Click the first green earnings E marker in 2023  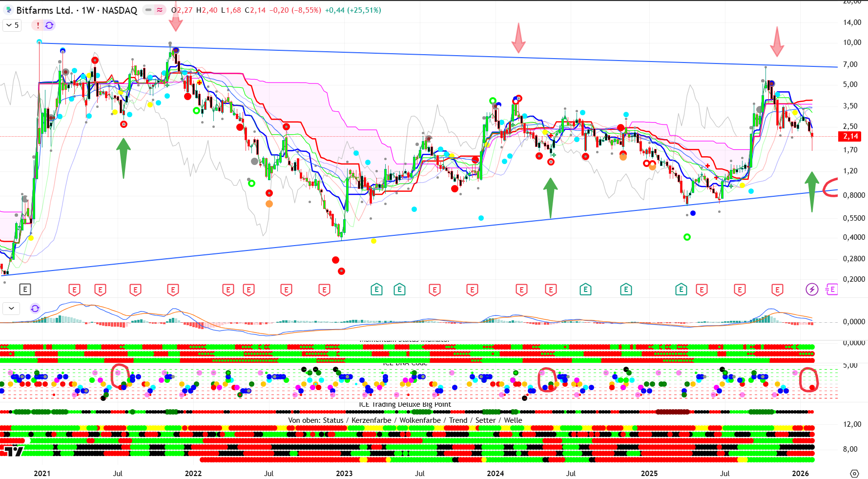376,290
